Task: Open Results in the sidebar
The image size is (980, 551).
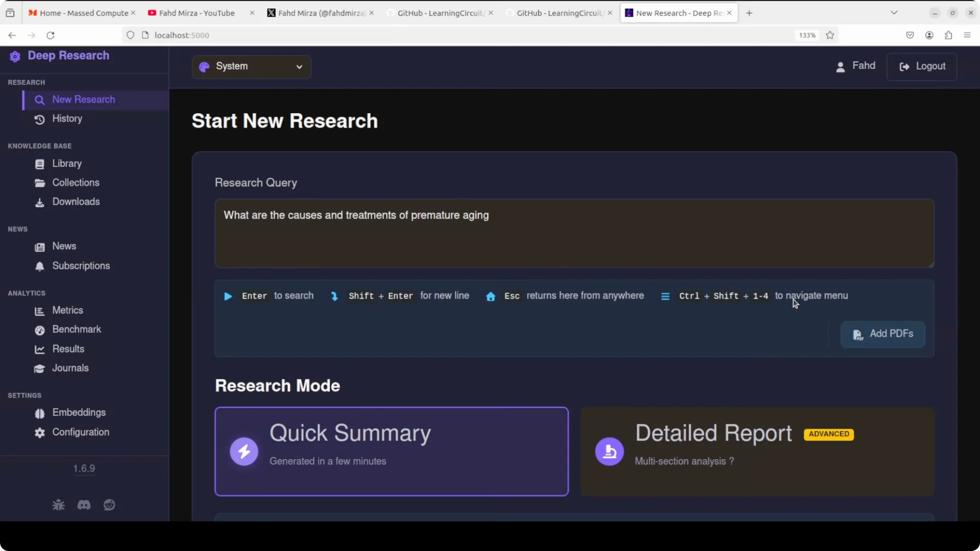Action: click(x=95, y=349)
